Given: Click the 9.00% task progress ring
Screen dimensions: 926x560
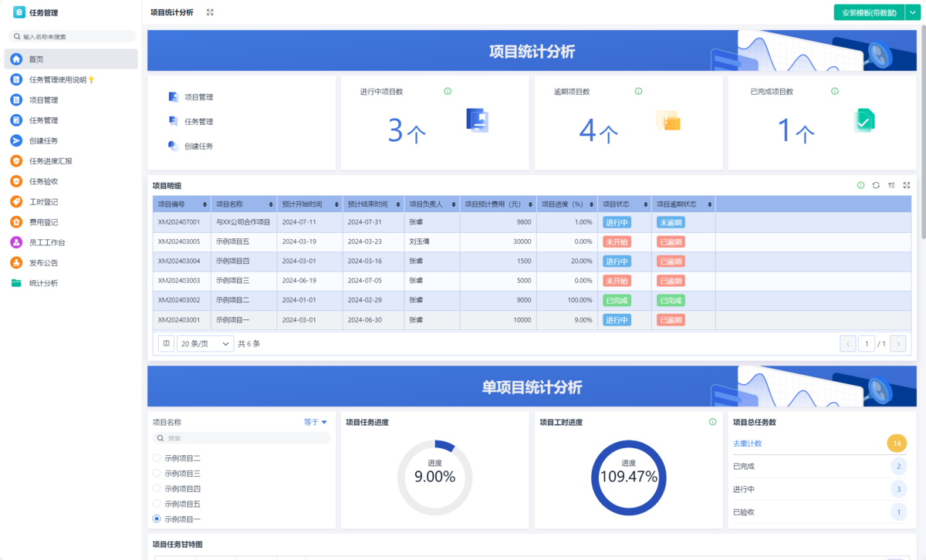Looking at the screenshot, I should coord(434,477).
